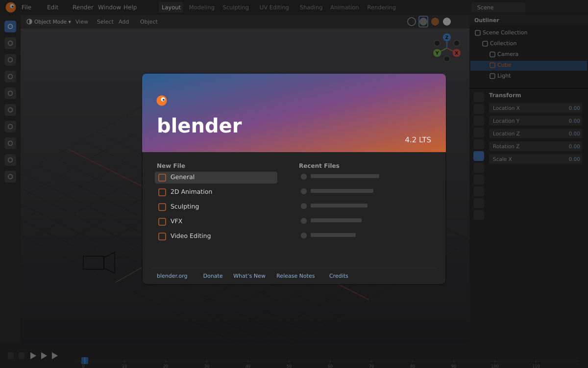Image resolution: width=588 pixels, height=368 pixels.
Task: Click the blue Z axis on the navigation gizmo
Action: pyautogui.click(x=447, y=37)
